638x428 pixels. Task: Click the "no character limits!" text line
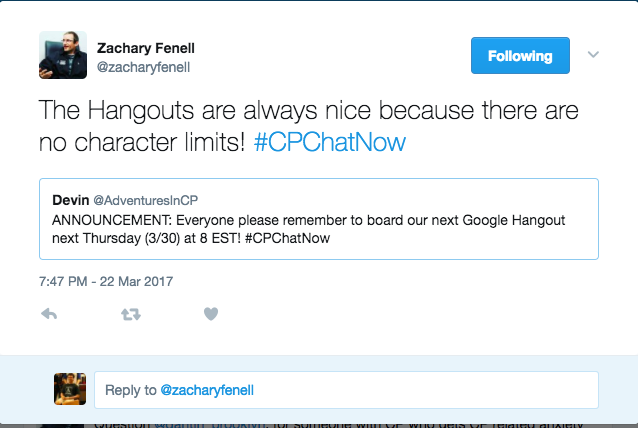point(142,142)
